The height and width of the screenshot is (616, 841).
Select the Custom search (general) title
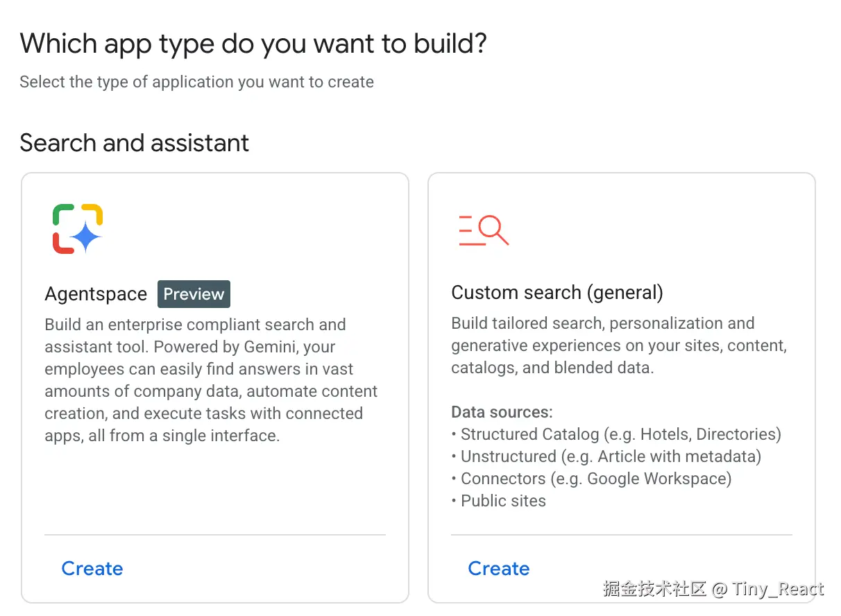click(x=557, y=293)
